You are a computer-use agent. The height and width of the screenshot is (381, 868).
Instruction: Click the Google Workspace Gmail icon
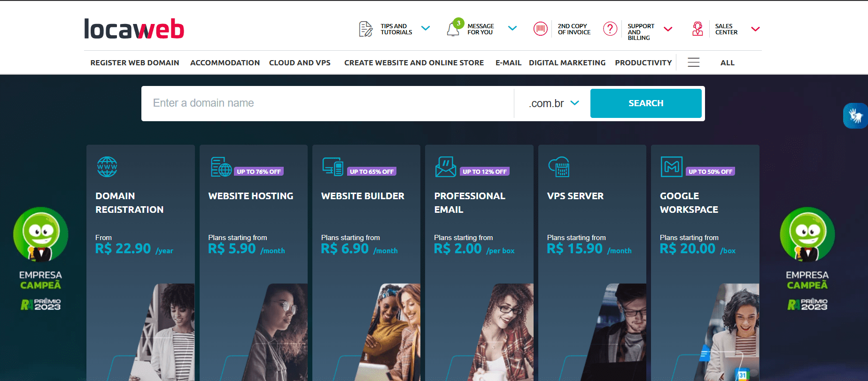[672, 167]
